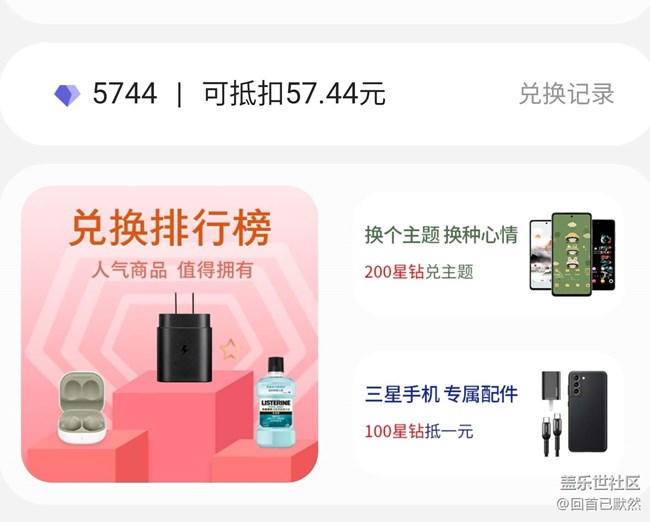Tap 可抵扣57.44元 deduction amount text
Screen dimensions: 650x522
(294, 94)
